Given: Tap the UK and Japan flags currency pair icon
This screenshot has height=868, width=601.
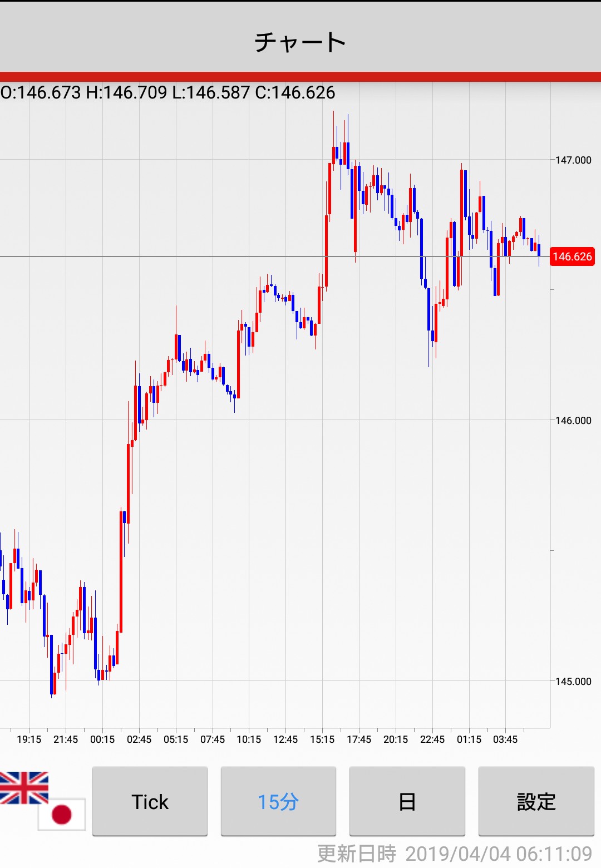Looking at the screenshot, I should click(x=42, y=800).
